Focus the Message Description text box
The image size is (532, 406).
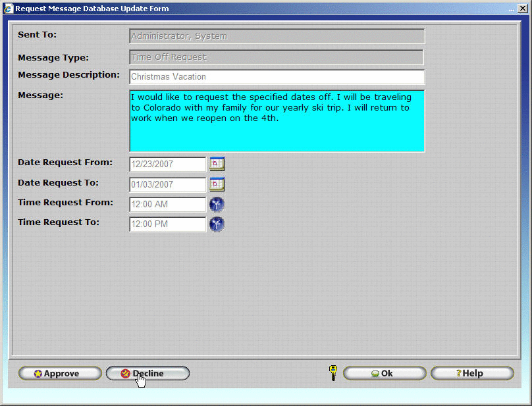pos(277,77)
